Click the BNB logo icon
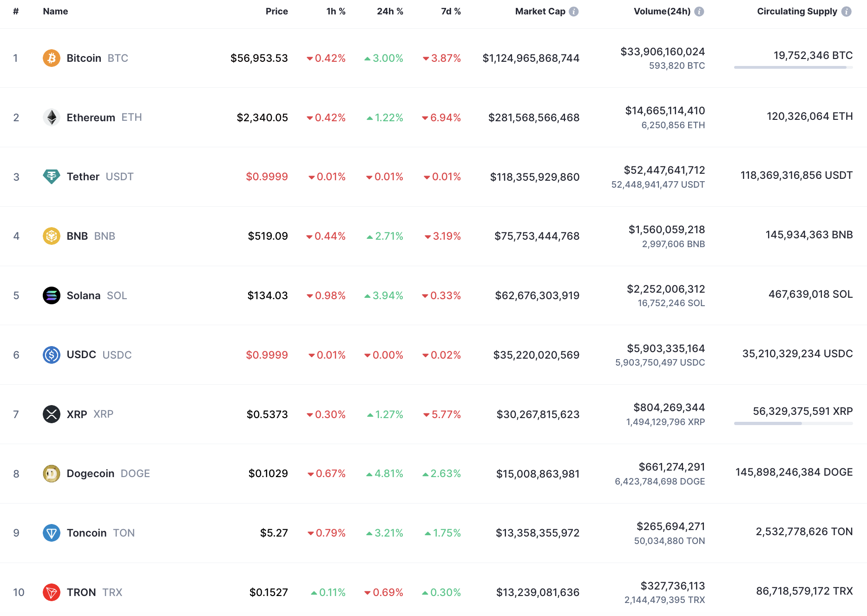 [52, 236]
